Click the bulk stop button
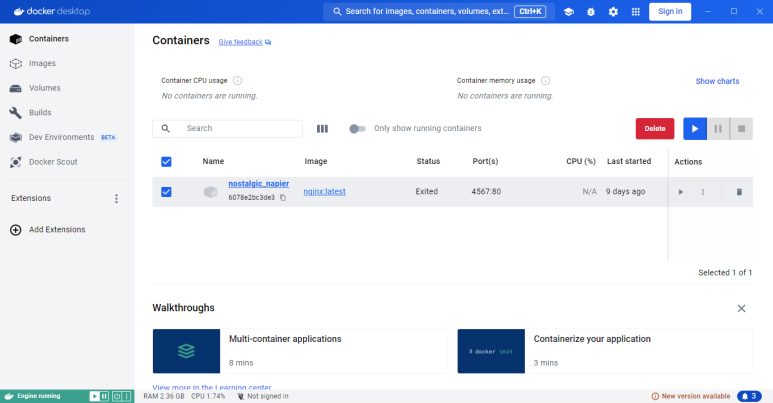 (741, 129)
